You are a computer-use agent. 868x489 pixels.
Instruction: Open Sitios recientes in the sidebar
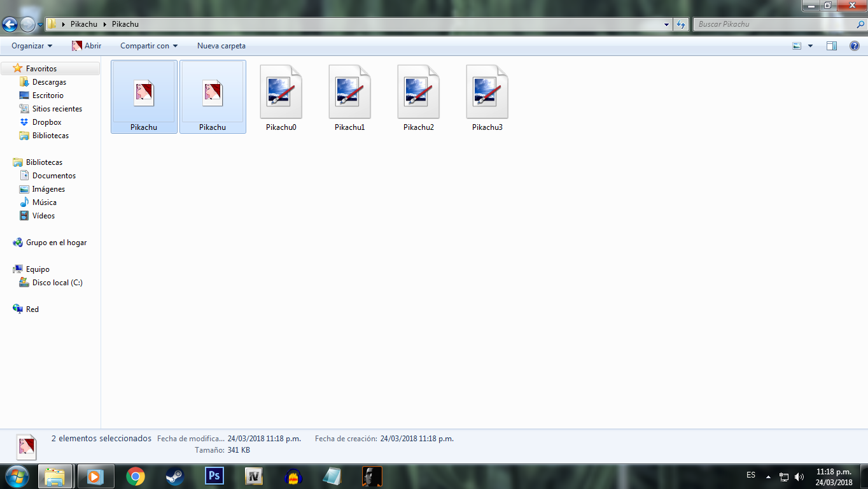(57, 109)
